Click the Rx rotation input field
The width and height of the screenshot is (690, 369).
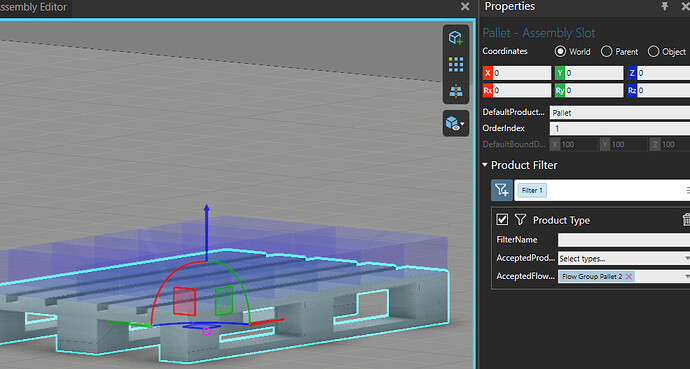point(521,91)
